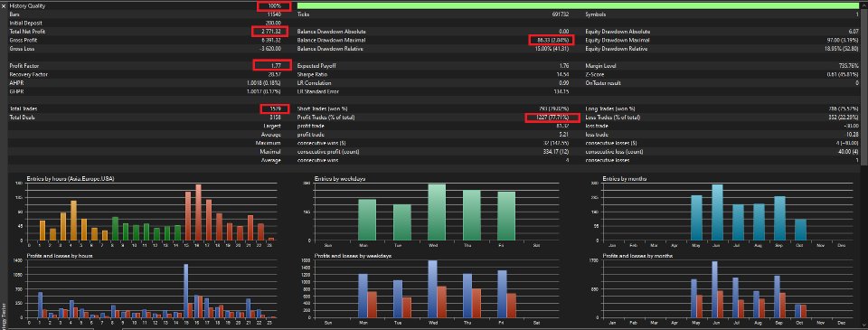This screenshot has width=868, height=330.
Task: Click the green History Quality progress bar
Action: pos(578,5)
